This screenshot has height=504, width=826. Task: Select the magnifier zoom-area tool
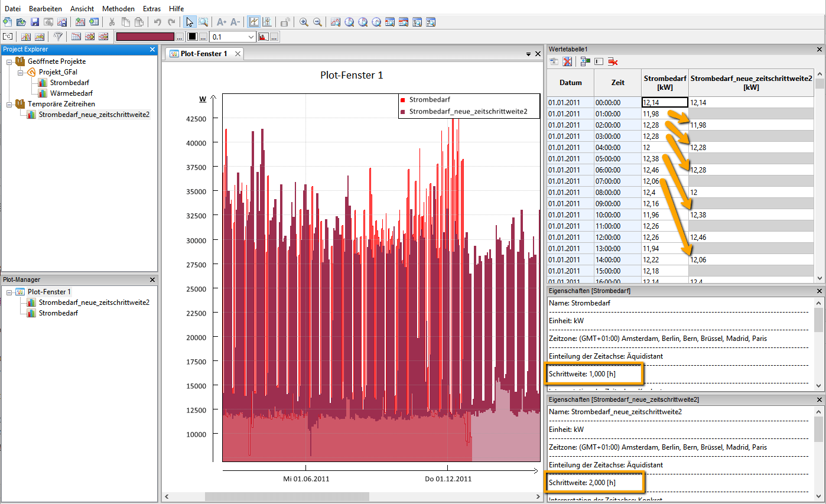point(203,22)
